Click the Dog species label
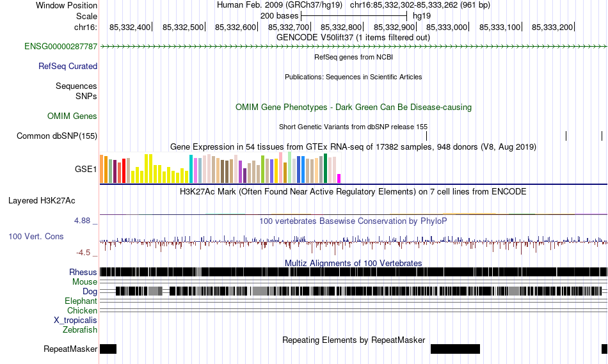Screen dimensions: 608x364 coord(90,292)
